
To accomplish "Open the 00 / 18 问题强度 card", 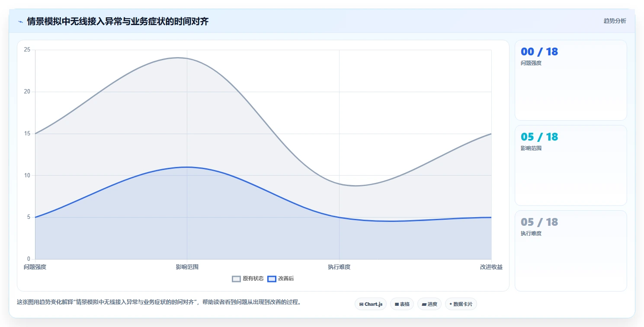I will [570, 80].
